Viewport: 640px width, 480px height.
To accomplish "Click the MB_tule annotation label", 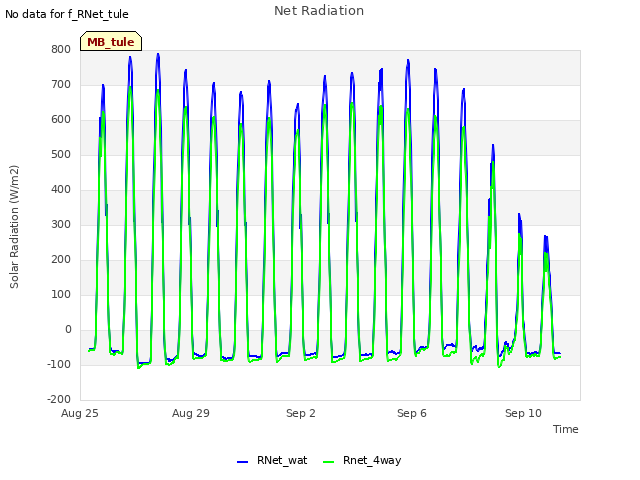I will pyautogui.click(x=111, y=41).
